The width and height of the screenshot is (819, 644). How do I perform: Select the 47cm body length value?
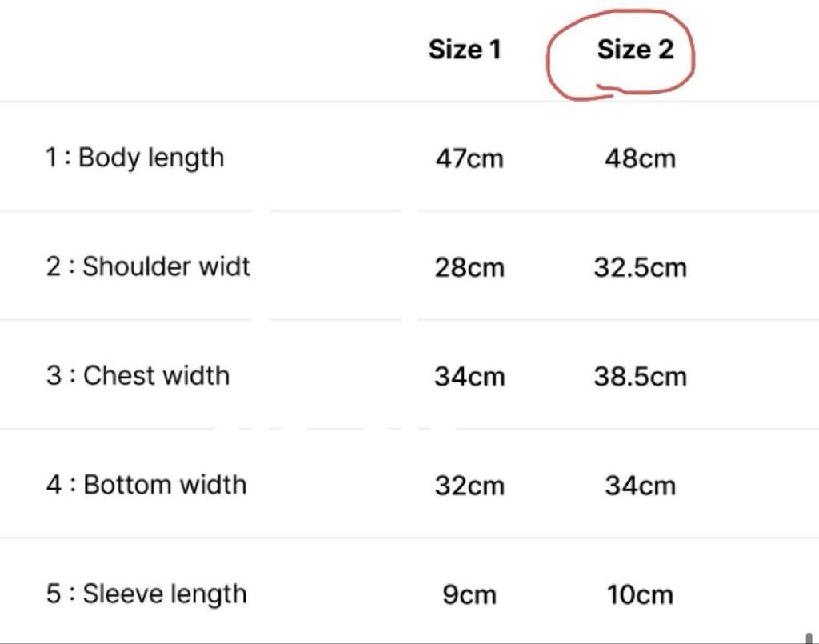coord(469,158)
